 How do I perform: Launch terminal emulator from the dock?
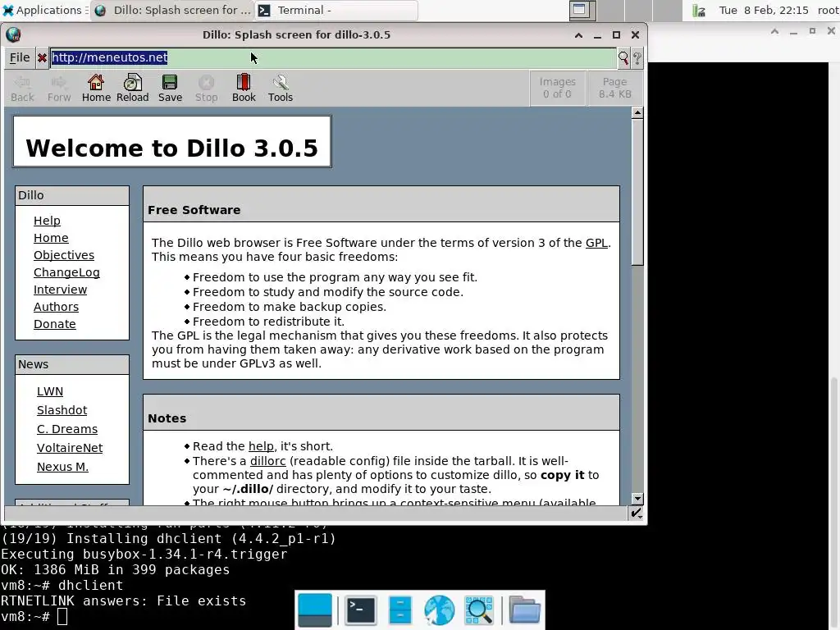[x=360, y=609]
